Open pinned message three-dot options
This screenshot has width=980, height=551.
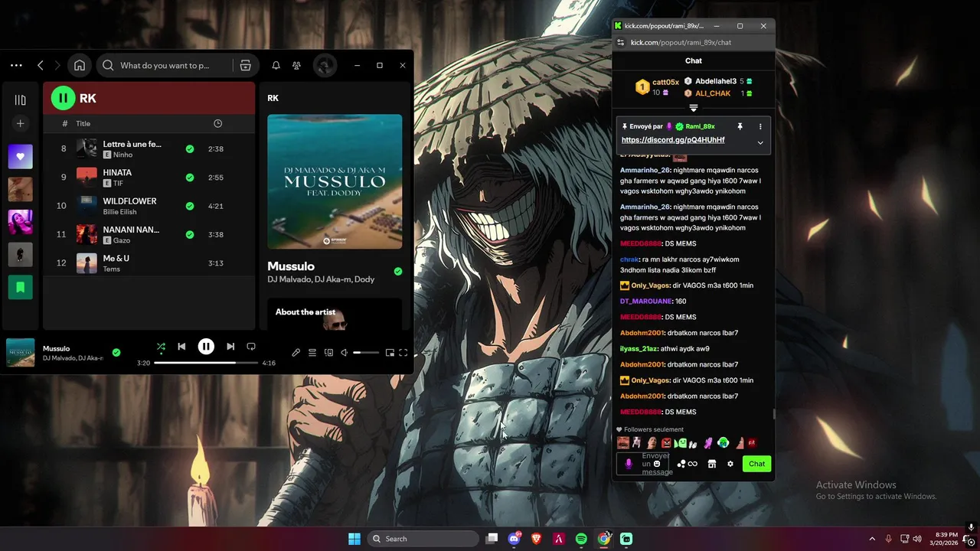760,126
